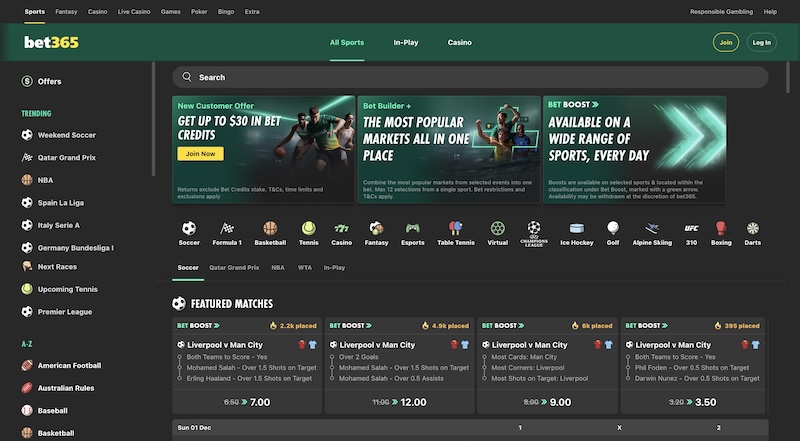Open the Table Tennis paddle icon

point(456,228)
